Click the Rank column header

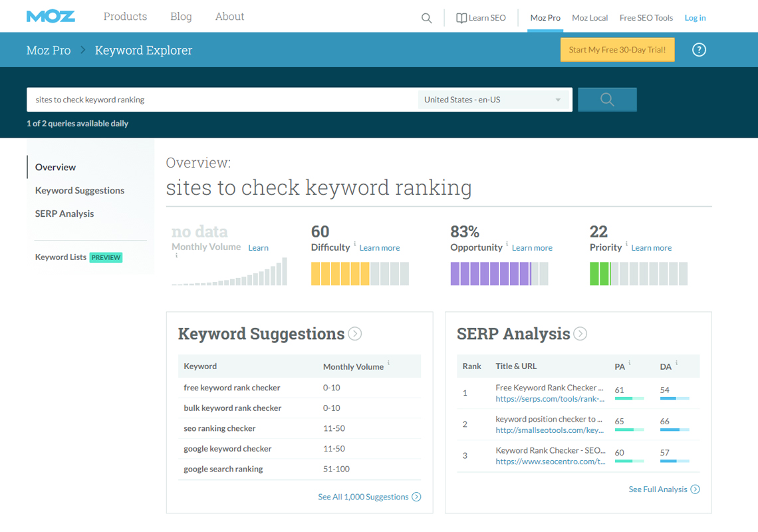point(472,366)
